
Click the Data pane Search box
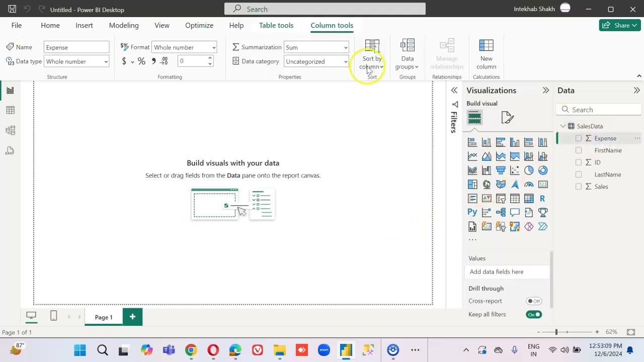[x=599, y=110]
